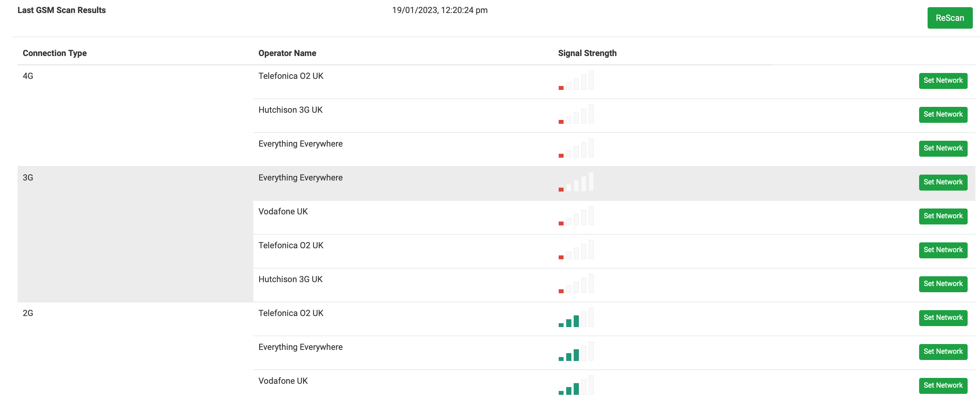Click Telefonica O2 UK under 2G

click(x=291, y=313)
